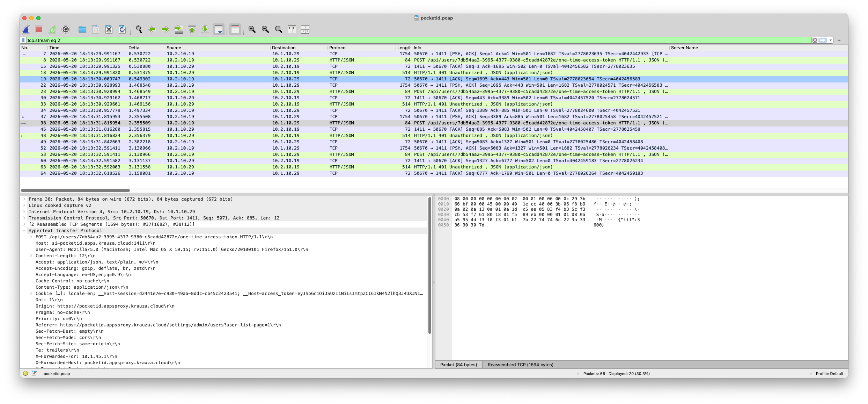Image resolution: width=868 pixels, height=404 pixels.
Task: Select the X-Forwarded-For header line
Action: 223,356
